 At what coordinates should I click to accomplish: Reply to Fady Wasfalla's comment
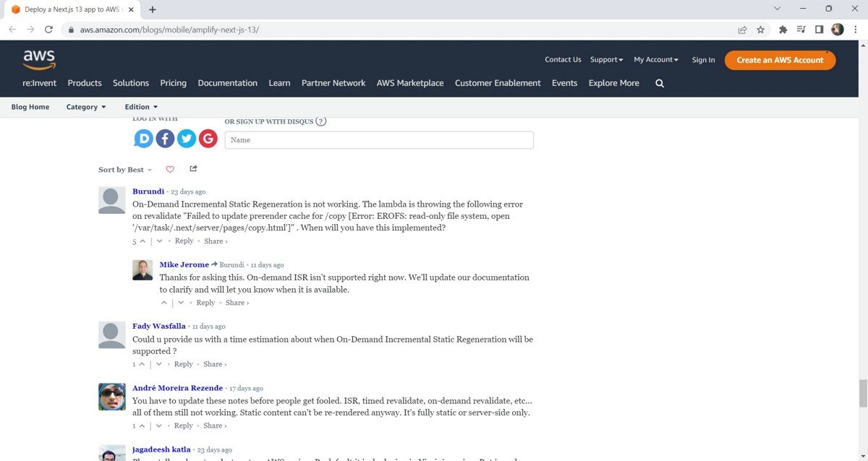[x=184, y=364]
